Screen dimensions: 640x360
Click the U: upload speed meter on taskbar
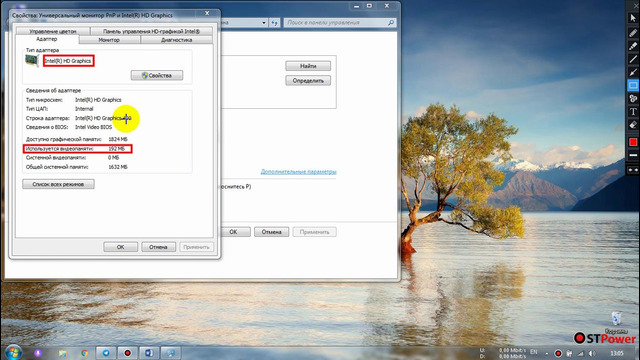pos(502,350)
